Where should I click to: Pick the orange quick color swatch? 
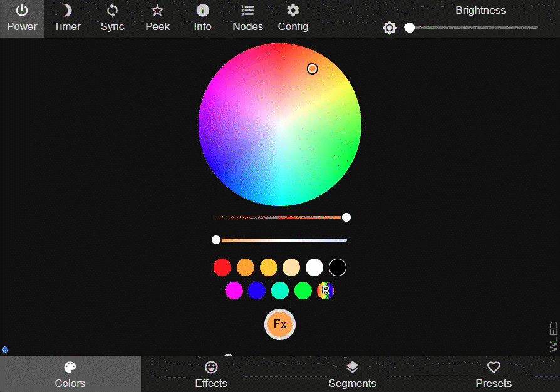pos(246,267)
